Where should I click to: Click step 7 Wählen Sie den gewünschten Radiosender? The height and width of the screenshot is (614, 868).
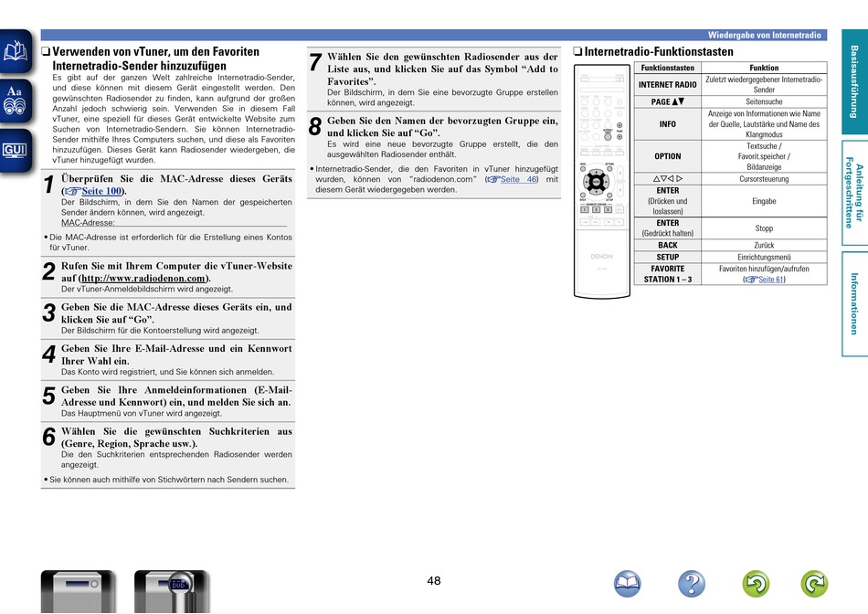tap(442, 69)
